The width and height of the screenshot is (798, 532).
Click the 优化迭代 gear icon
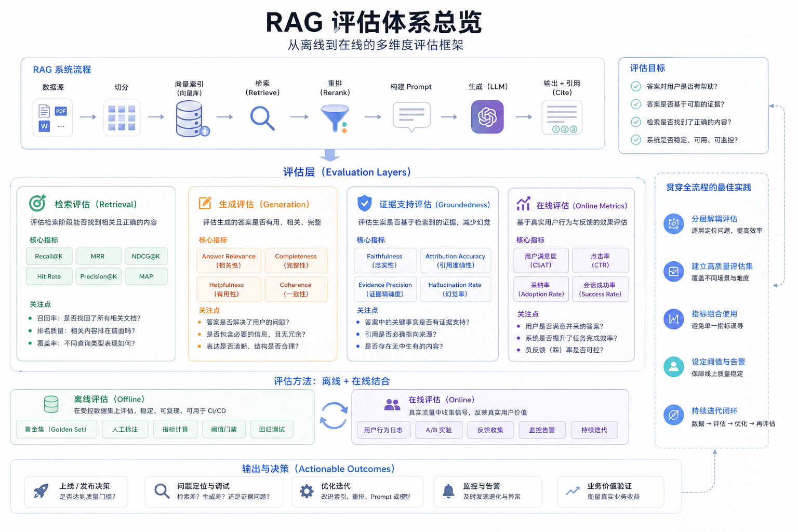(x=307, y=491)
